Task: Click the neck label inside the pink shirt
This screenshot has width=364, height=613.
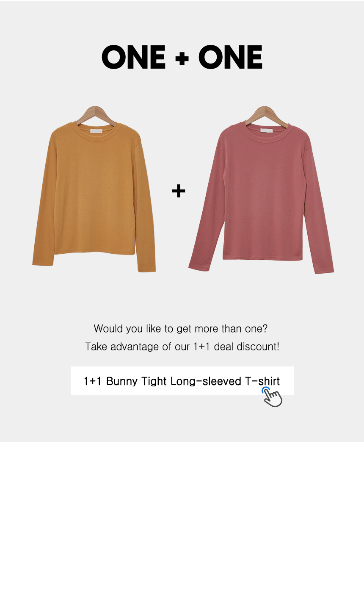Action: pos(267,131)
